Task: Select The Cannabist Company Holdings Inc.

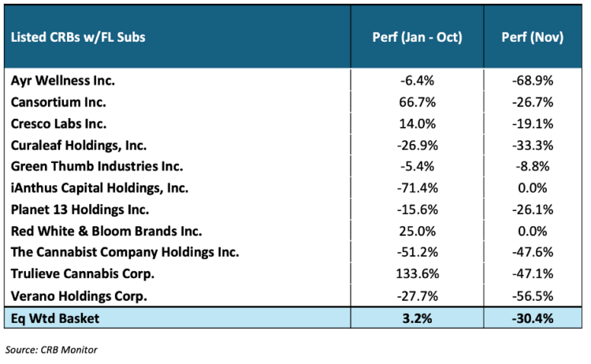Action: tap(125, 252)
